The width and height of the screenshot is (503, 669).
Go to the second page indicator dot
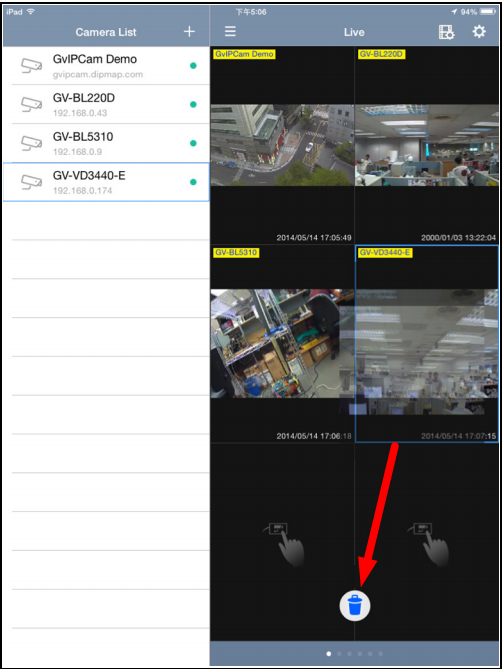(339, 654)
